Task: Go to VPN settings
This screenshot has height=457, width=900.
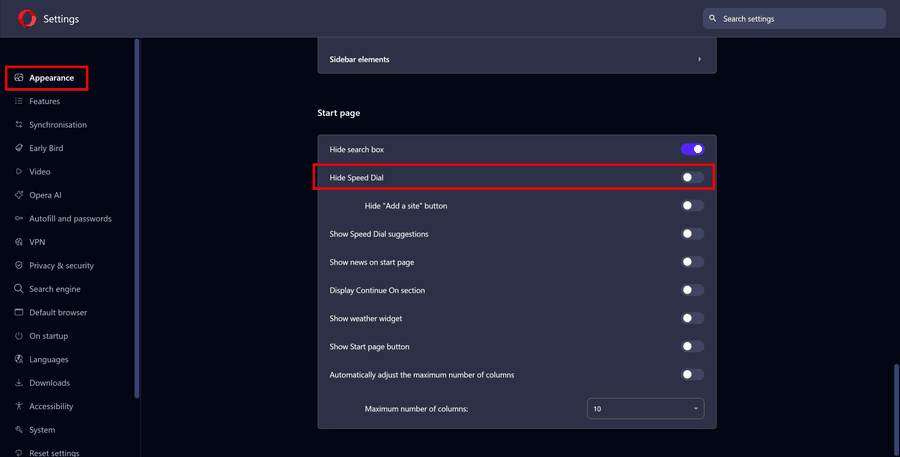Action: tap(37, 242)
